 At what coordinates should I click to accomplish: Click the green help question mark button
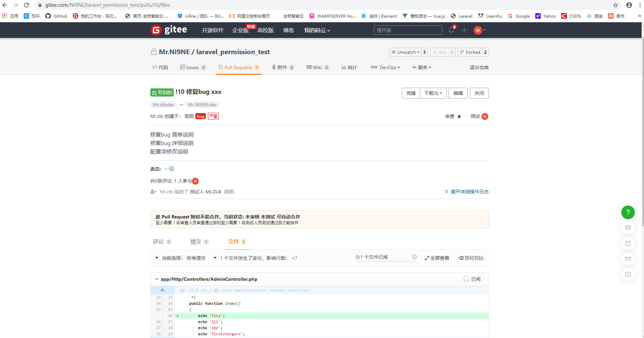click(628, 212)
